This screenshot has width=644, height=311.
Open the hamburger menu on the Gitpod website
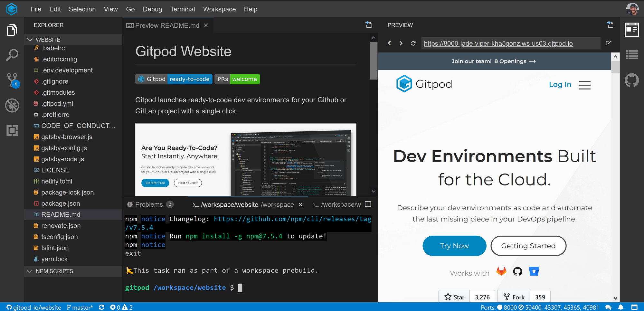click(585, 85)
